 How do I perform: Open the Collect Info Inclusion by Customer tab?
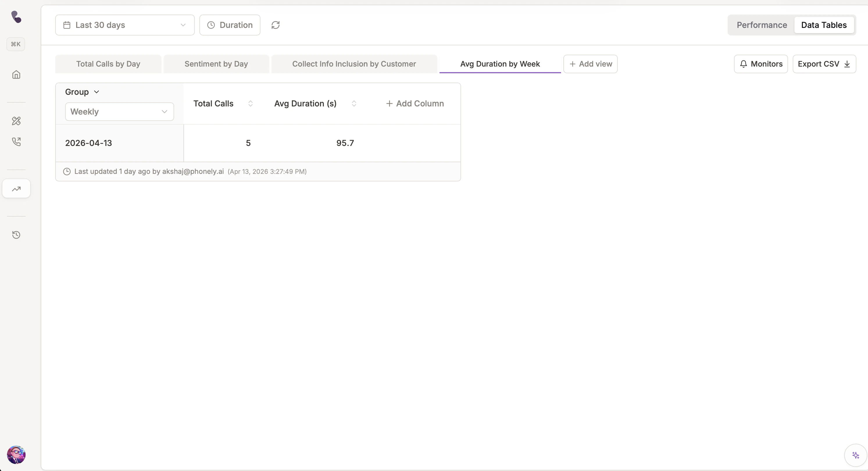pyautogui.click(x=354, y=64)
